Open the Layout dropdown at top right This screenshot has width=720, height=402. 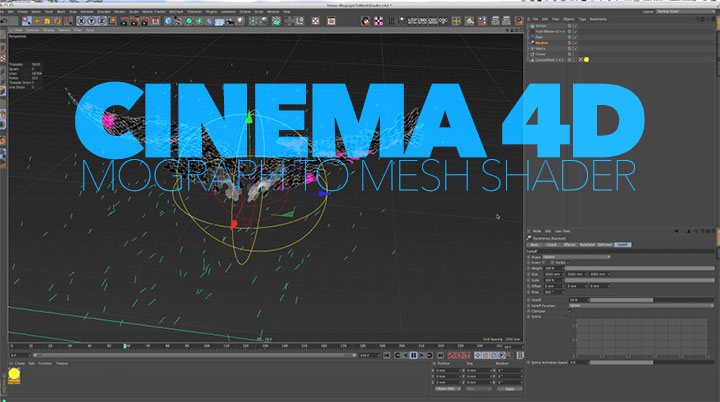[x=685, y=11]
